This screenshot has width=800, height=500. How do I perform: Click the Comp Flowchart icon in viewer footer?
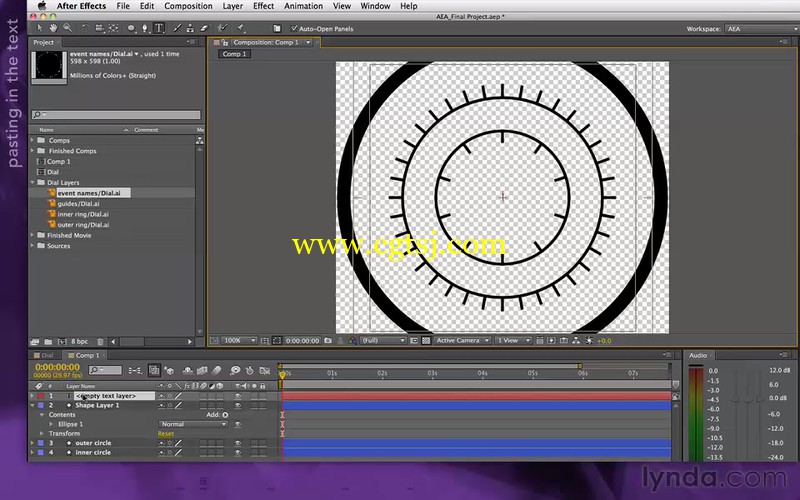pyautogui.click(x=576, y=340)
